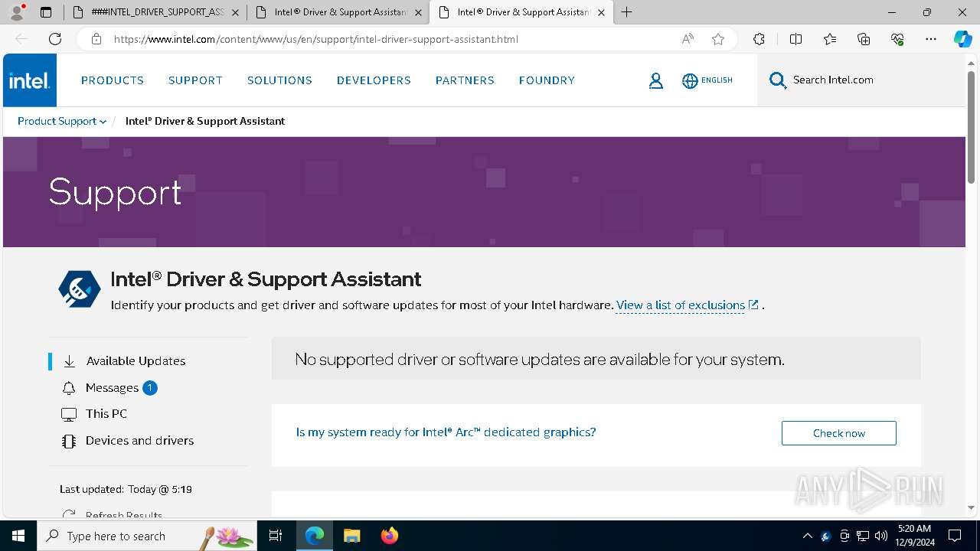Open the PRODUCTS menu

click(113, 80)
